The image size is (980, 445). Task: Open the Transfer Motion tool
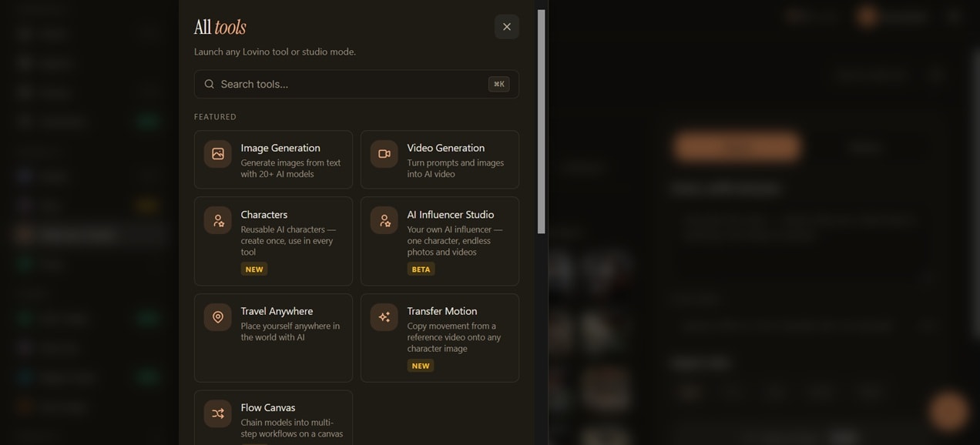(440, 338)
